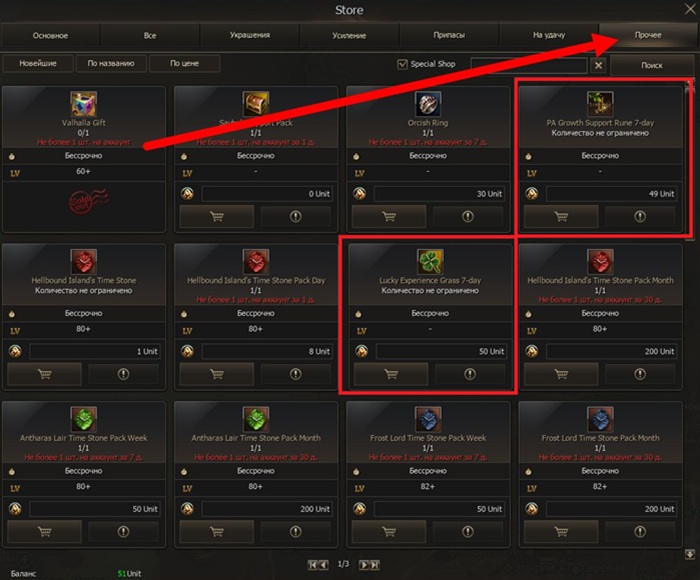Click the Valhalla Gift item icon

[83, 104]
